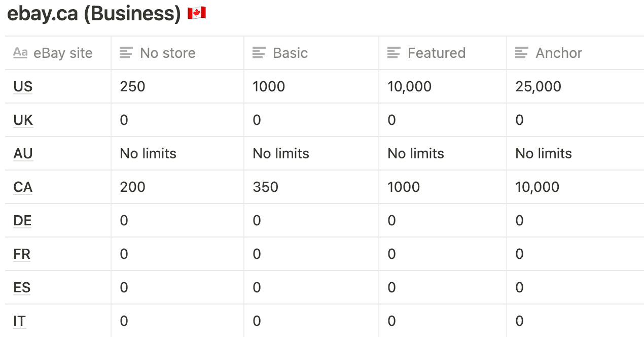Open the UK row page
This screenshot has width=644, height=337.
coord(23,120)
